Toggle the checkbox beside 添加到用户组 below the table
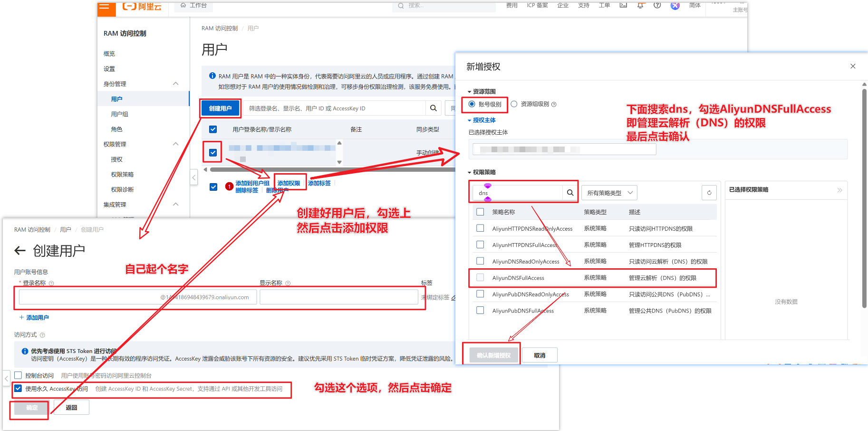This screenshot has height=431, width=868. coord(213,187)
